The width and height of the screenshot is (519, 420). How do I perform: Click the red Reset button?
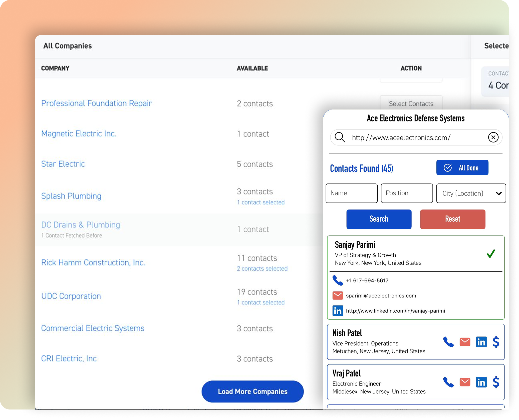tap(452, 219)
